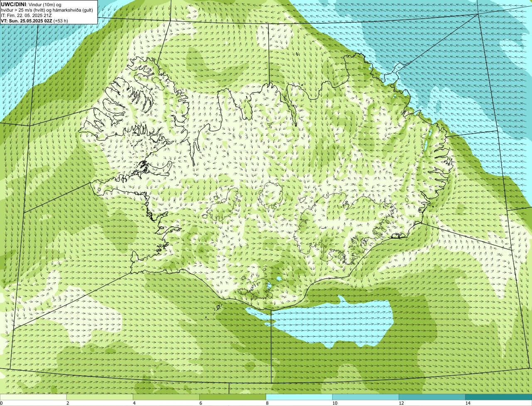Click the "UWC/DINI" title in the info box
The image size is (532, 406).
(14, 4)
